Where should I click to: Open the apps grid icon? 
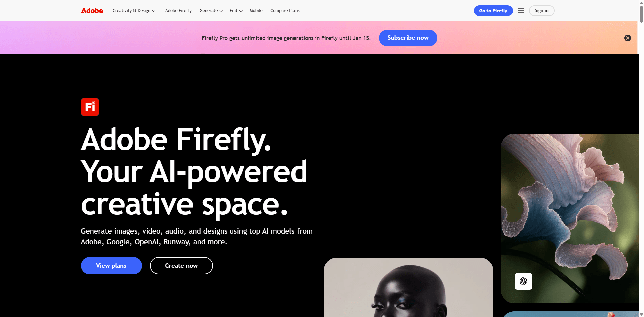pos(521,11)
